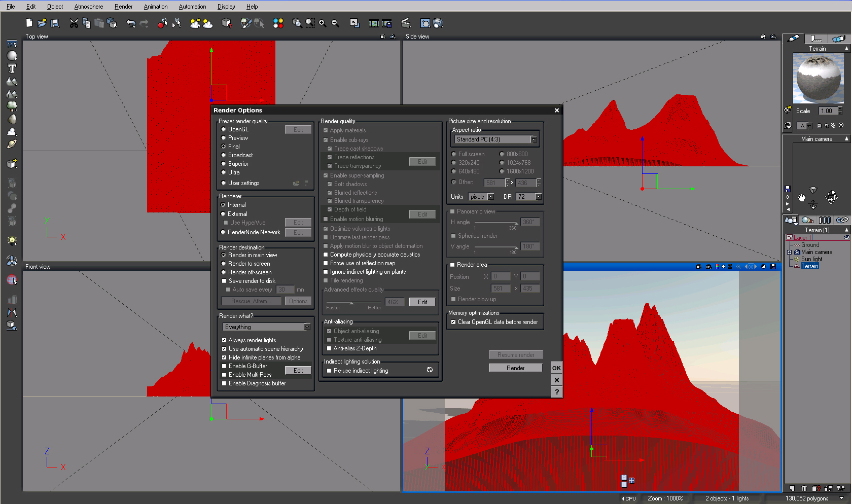Click the load material icon beside preview

click(x=788, y=109)
